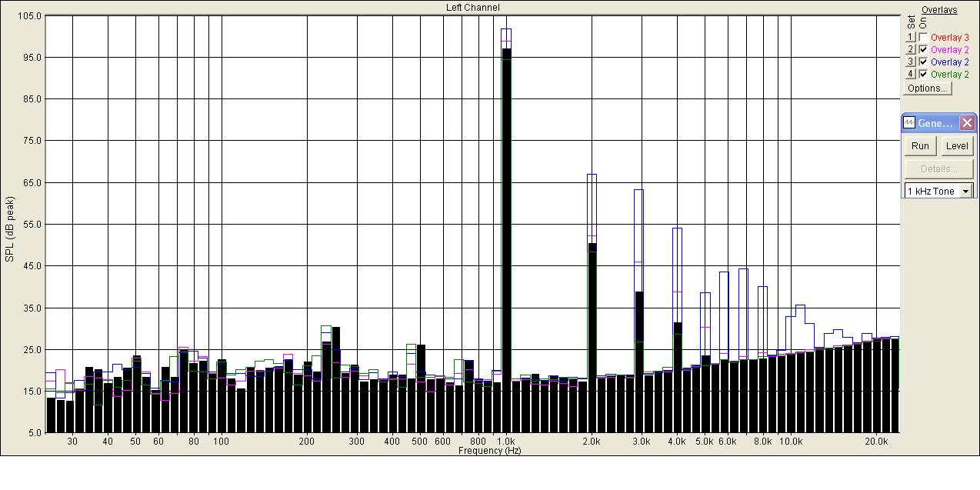Click the 2.0k frequency axis tick label
Screen dimensions: 980x490
[592, 442]
